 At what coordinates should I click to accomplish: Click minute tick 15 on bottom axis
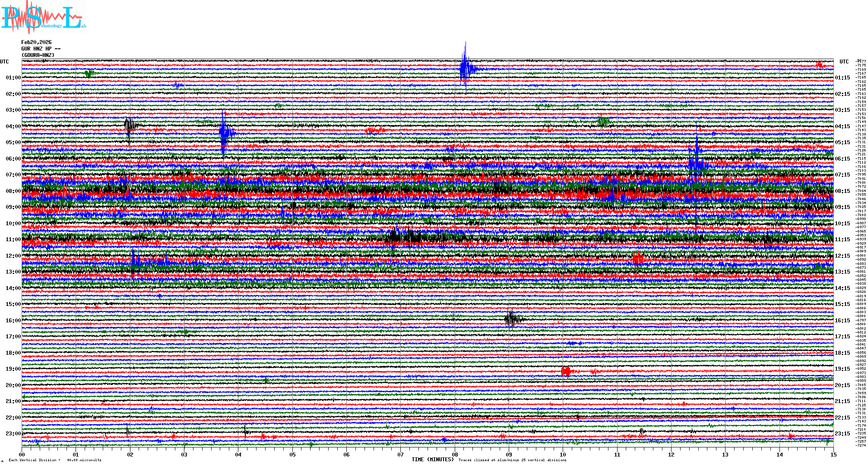[x=833, y=454]
